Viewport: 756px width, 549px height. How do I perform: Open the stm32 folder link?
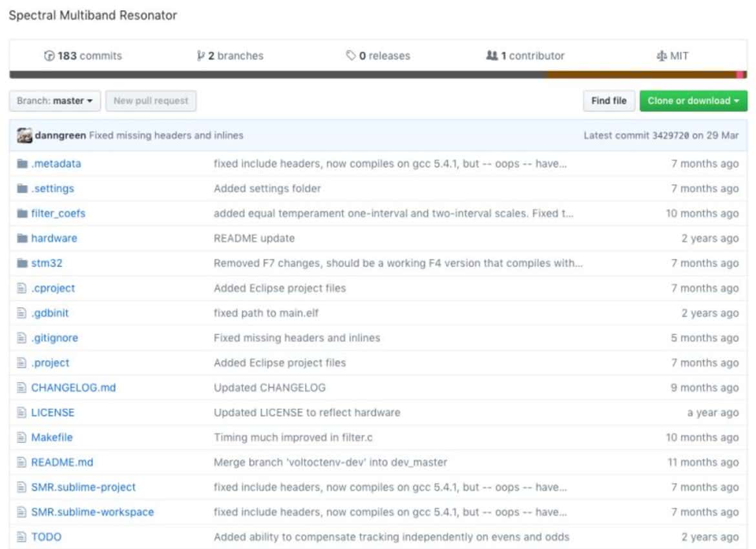(x=47, y=263)
